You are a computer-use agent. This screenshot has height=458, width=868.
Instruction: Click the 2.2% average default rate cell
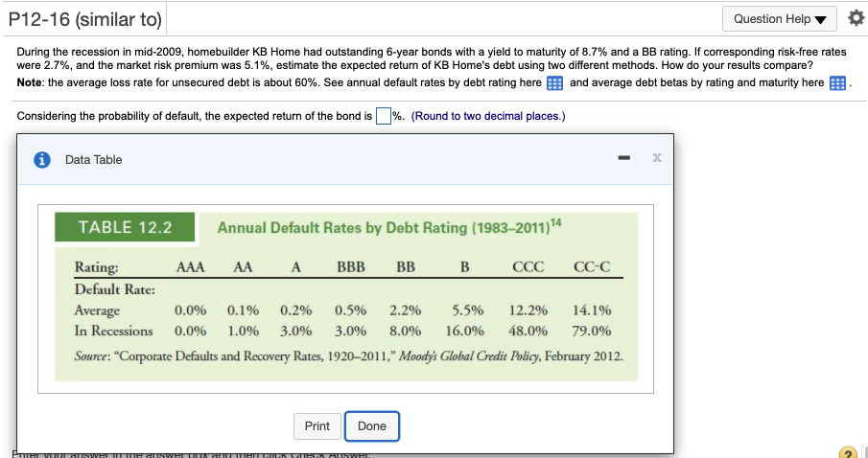click(x=405, y=310)
